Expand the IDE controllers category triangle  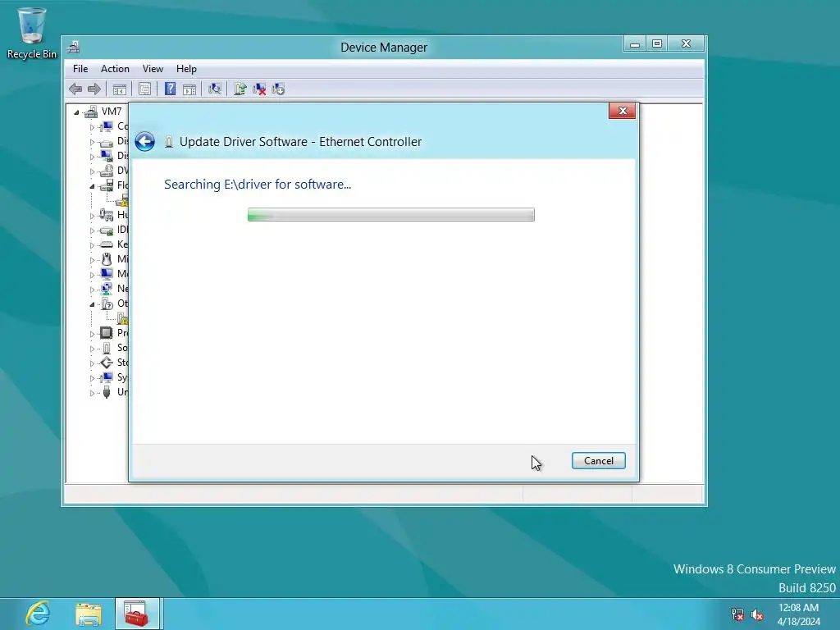tap(92, 231)
